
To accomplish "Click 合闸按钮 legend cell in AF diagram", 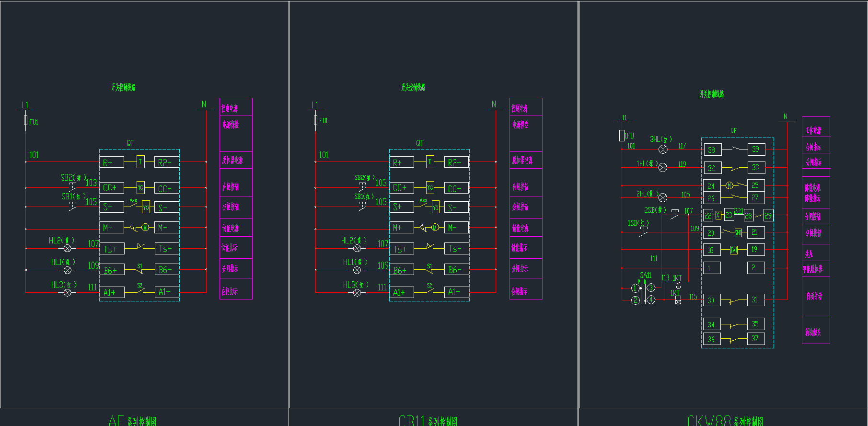I will (x=236, y=182).
